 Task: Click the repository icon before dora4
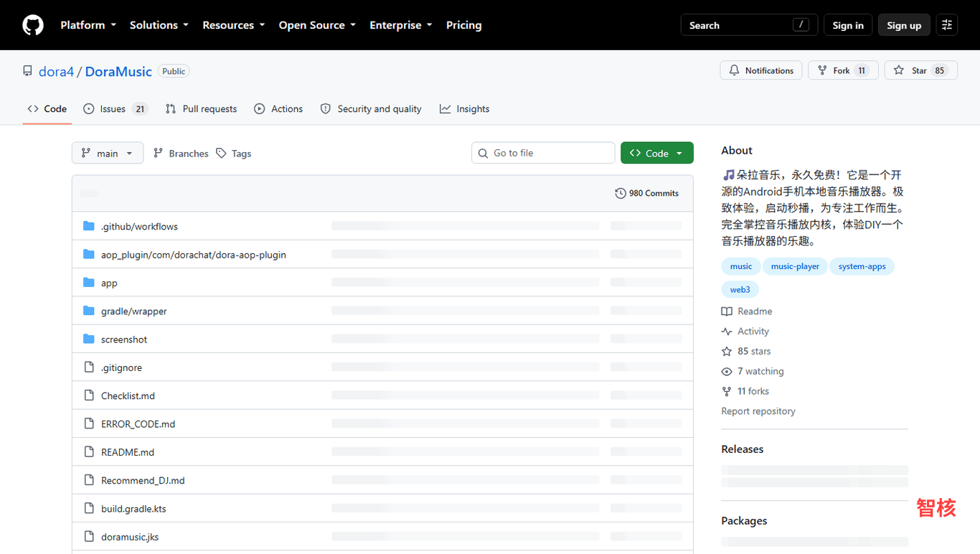click(28, 71)
